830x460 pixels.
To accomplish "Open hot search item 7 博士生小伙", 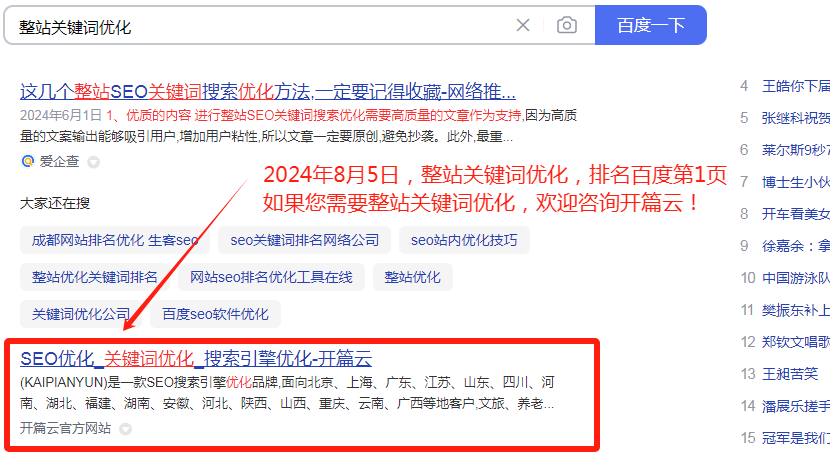I will pos(796,182).
